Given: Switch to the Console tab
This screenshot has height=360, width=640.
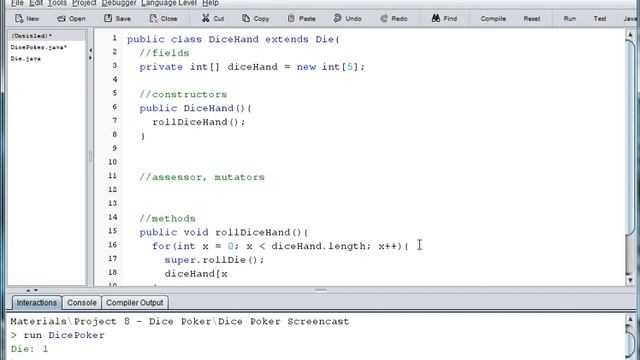Looking at the screenshot, I should click(82, 303).
